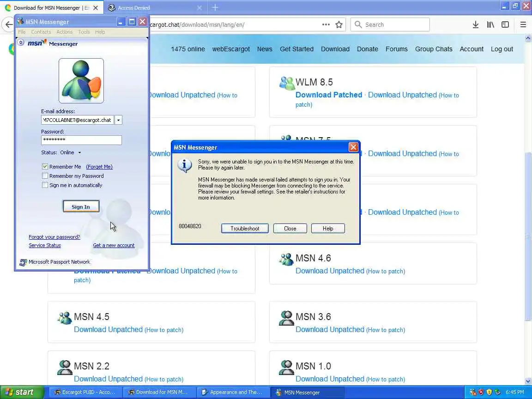
Task: Click the MSN 2.2 buddy icon
Action: tap(65, 367)
